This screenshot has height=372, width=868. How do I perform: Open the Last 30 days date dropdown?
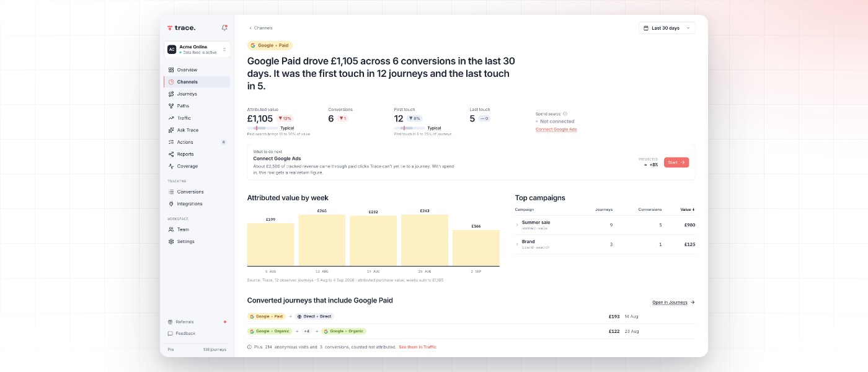[x=667, y=28]
